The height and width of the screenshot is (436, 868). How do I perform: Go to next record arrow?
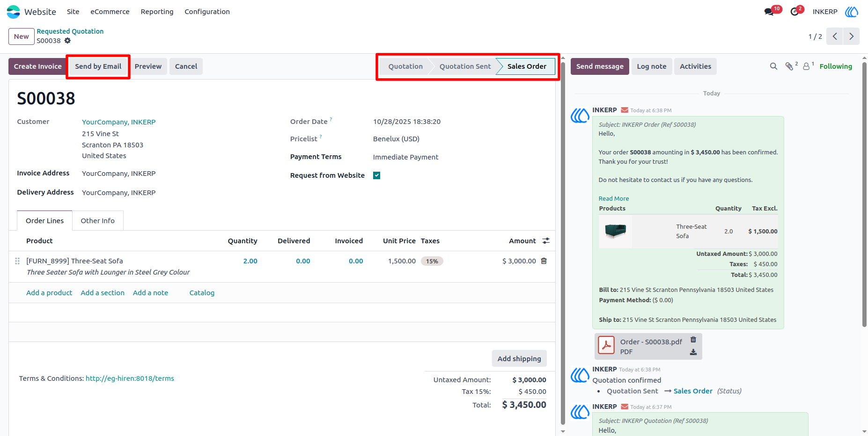851,36
